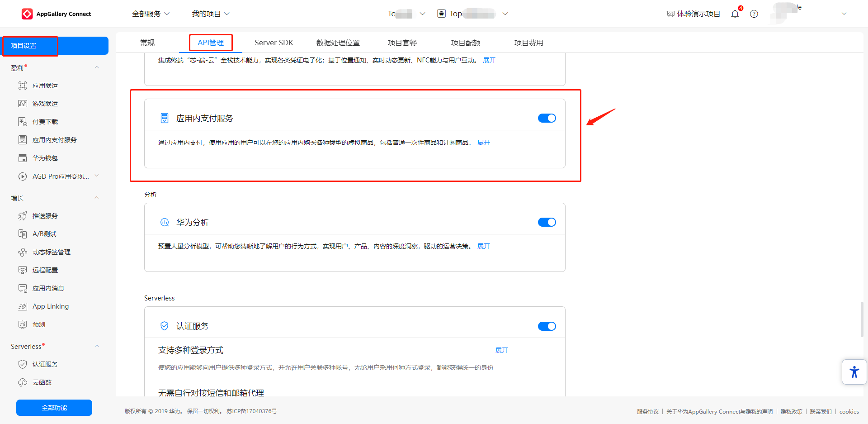Image resolution: width=868 pixels, height=424 pixels.
Task: Open 远程配置 in the sidebar
Action: (x=45, y=270)
